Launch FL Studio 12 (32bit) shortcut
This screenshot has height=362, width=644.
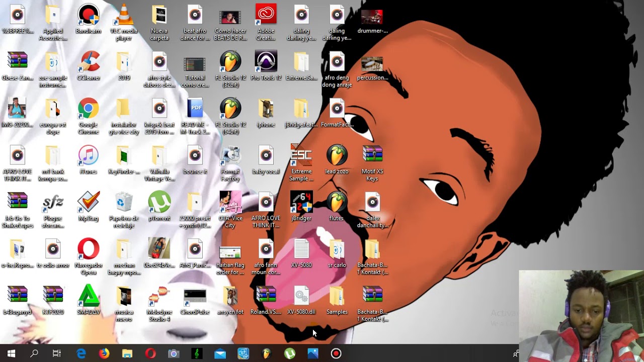(x=230, y=69)
